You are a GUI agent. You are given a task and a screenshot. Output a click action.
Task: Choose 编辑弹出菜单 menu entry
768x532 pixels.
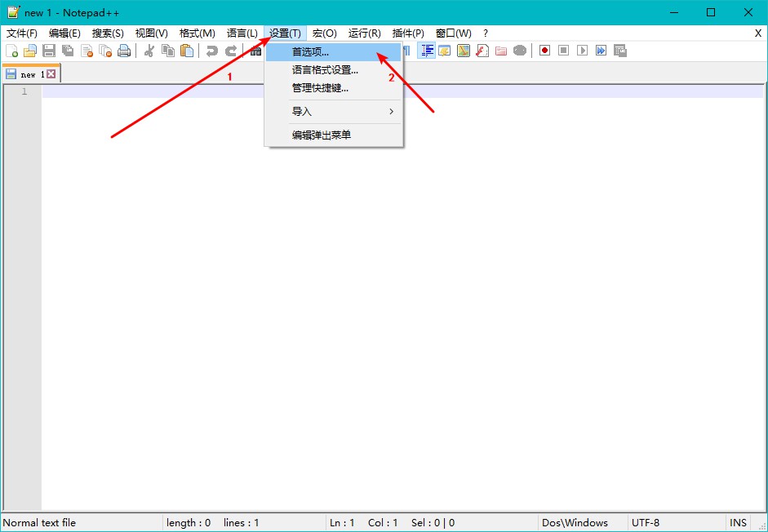[x=334, y=135]
